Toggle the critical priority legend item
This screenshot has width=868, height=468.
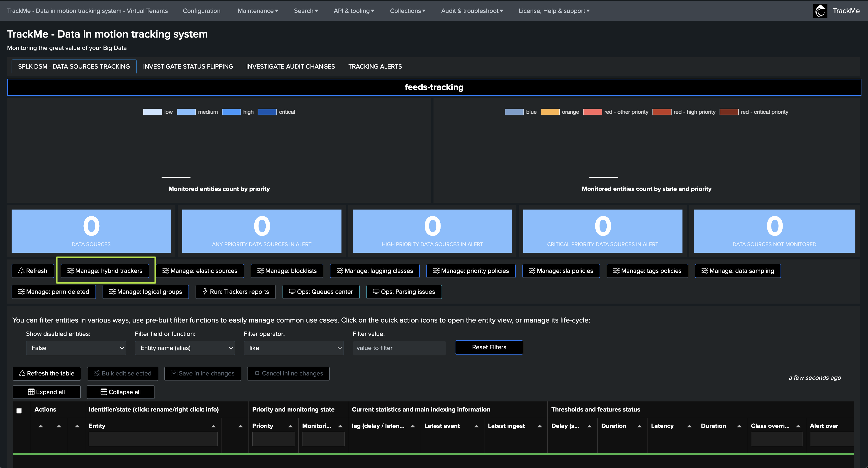276,112
